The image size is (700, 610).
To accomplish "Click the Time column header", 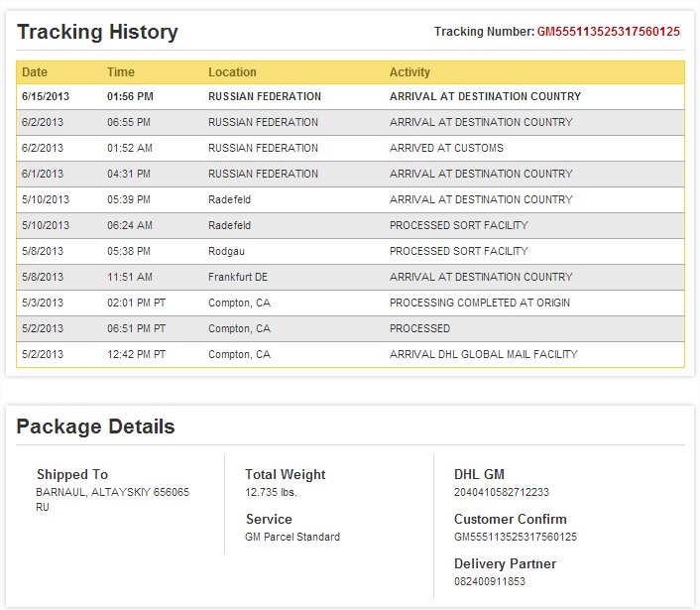I will point(120,72).
